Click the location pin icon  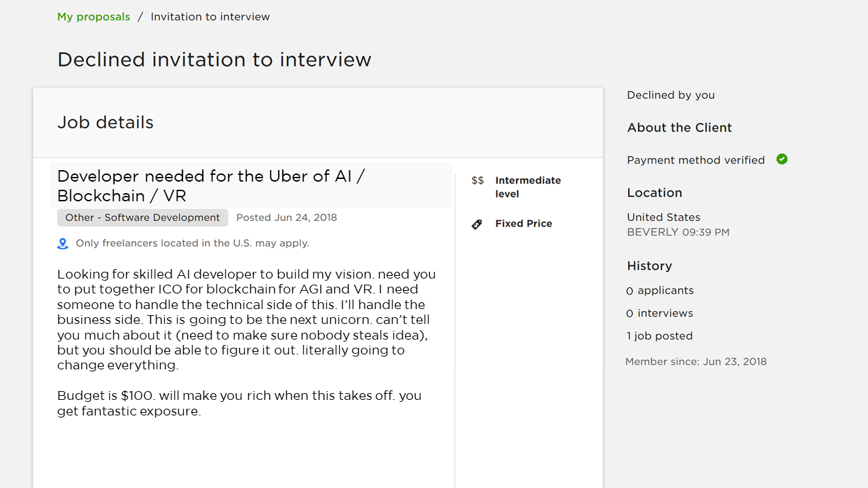63,243
